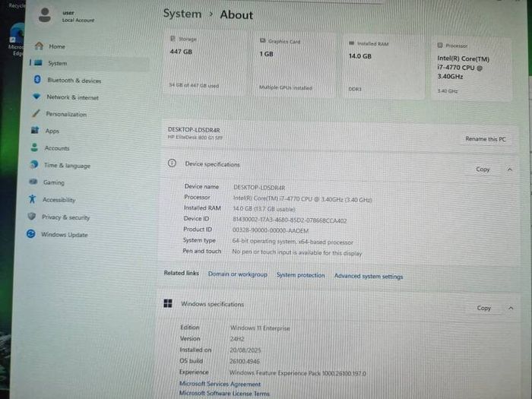Image resolution: width=532 pixels, height=399 pixels.
Task: Open Privacy & security settings
Action: (x=66, y=217)
